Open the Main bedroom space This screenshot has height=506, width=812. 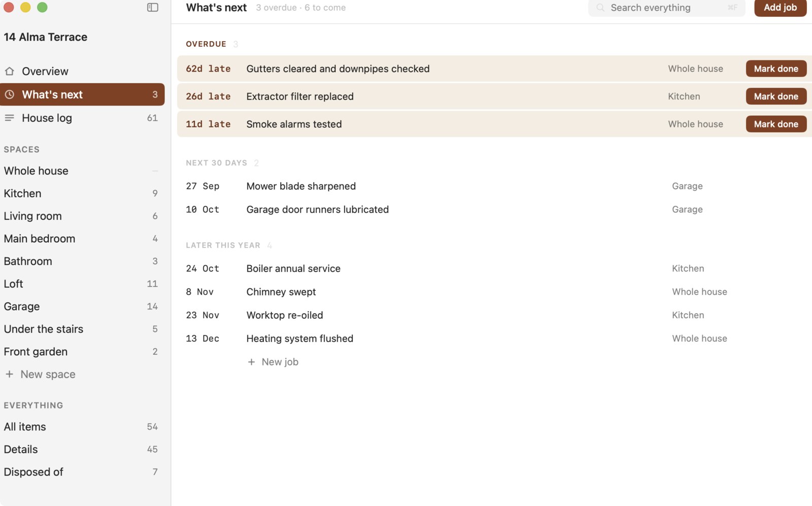82,239
